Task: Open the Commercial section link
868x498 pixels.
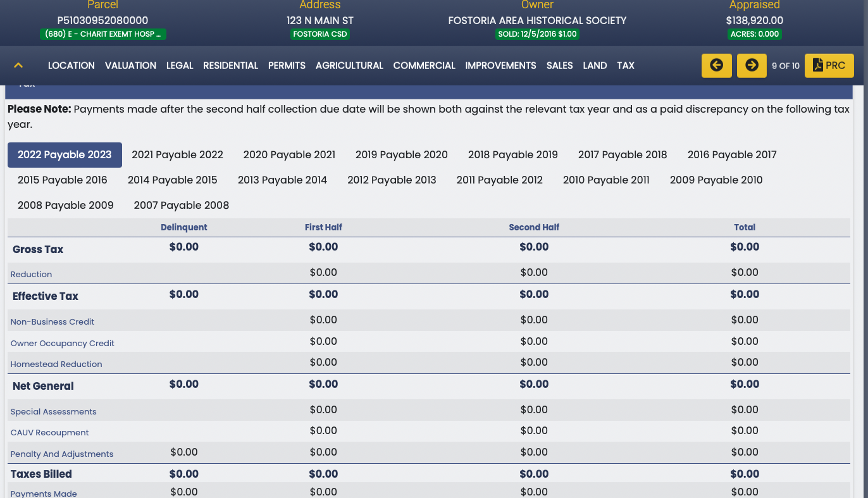Action: click(424, 66)
